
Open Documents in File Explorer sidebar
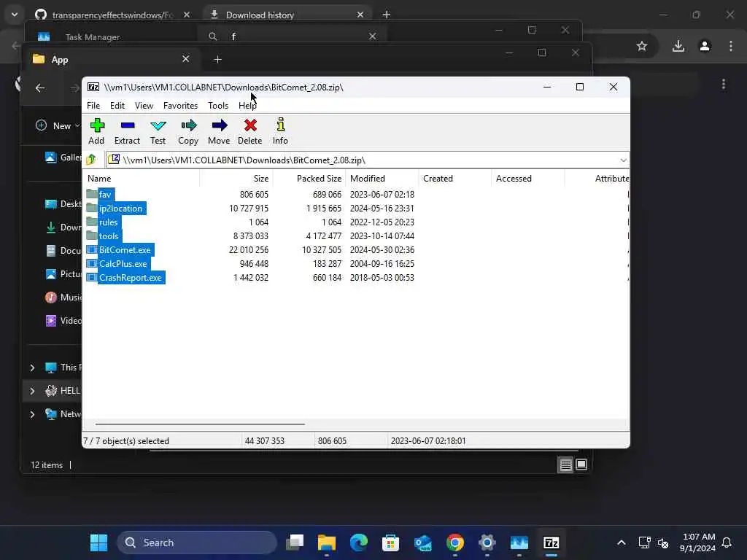63,251
